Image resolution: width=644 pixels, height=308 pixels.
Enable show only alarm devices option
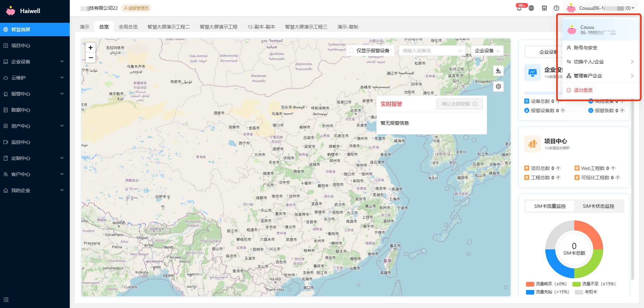pyautogui.click(x=351, y=51)
